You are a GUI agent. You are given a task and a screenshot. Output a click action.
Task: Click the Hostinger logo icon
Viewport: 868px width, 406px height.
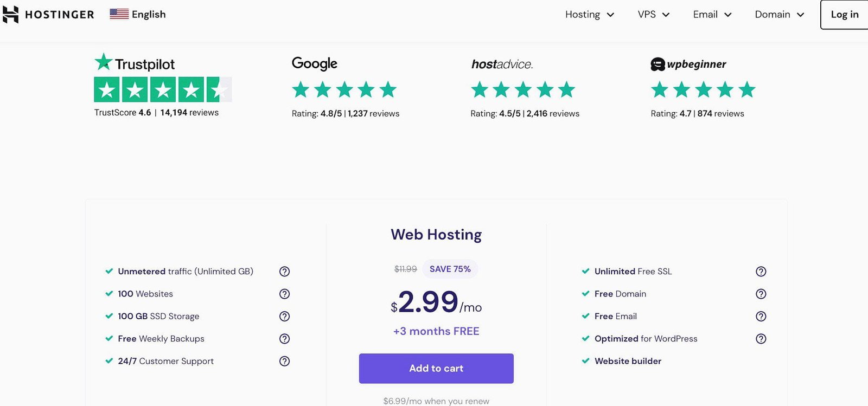[x=10, y=15]
